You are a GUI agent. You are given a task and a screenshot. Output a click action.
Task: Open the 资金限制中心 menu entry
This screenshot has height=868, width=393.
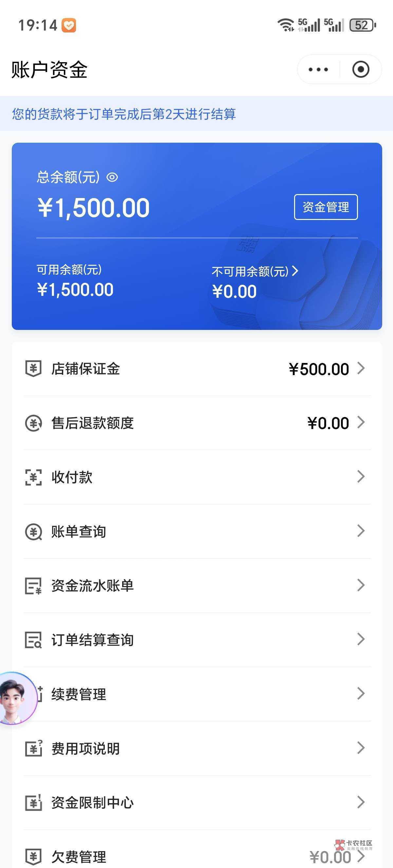pos(92,803)
